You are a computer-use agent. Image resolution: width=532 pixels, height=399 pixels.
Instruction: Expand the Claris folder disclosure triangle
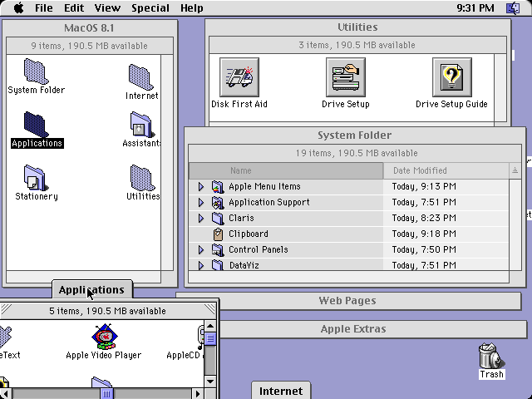pos(201,218)
